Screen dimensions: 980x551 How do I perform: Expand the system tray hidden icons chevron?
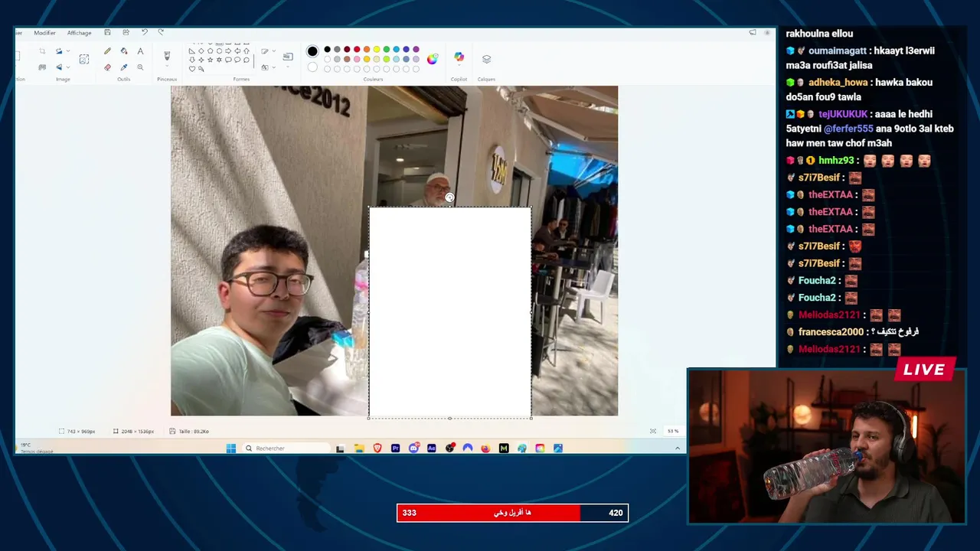677,448
